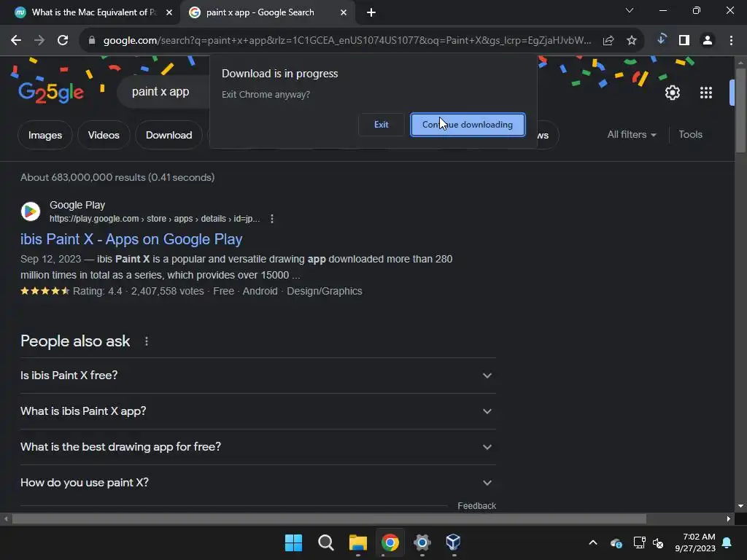
Task: Open 'ibis Paint X - Apps on Google Play' link
Action: [x=131, y=239]
